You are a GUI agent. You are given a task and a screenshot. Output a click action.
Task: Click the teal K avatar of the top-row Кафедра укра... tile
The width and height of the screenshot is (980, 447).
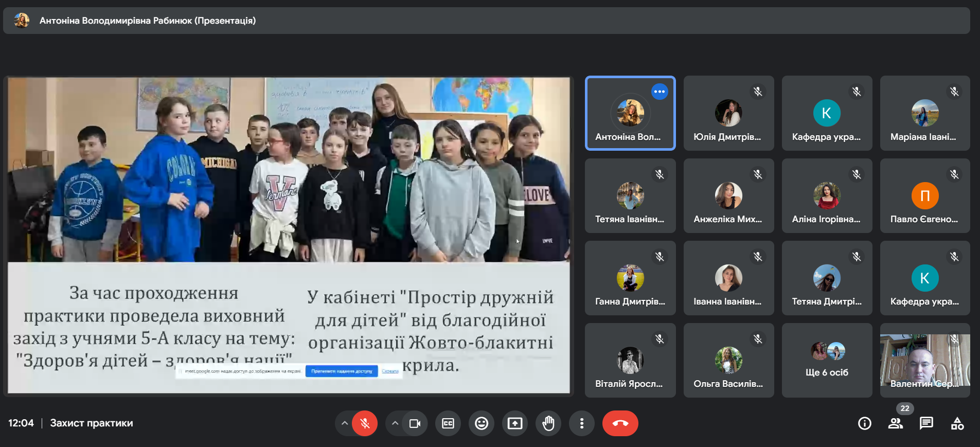tap(827, 113)
